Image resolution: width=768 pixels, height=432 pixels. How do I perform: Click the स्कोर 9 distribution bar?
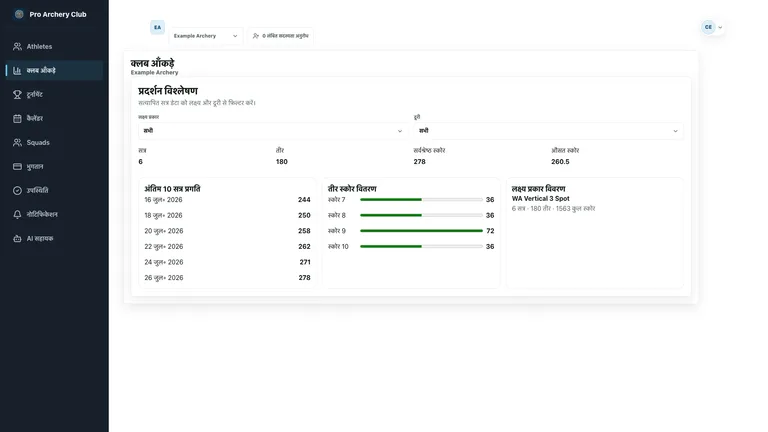421,231
